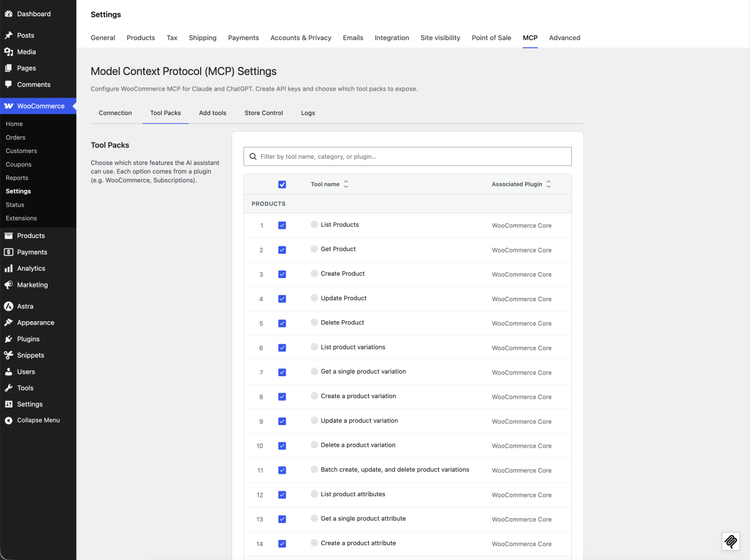Click the Get a single product variation row text

[363, 371]
